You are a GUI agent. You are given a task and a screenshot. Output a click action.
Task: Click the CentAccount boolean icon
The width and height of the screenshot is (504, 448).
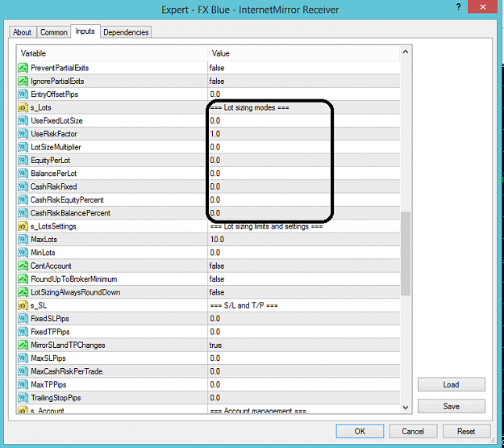pos(23,266)
